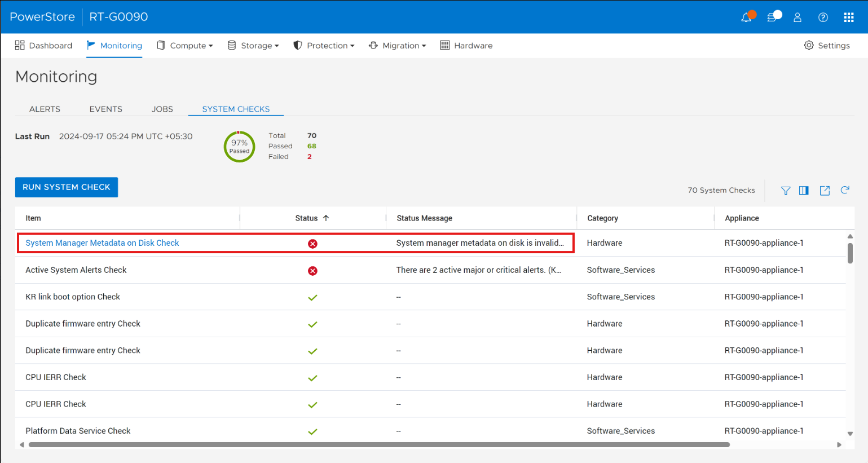Image resolution: width=868 pixels, height=463 pixels.
Task: Open the show/hide columns icon
Action: [804, 191]
